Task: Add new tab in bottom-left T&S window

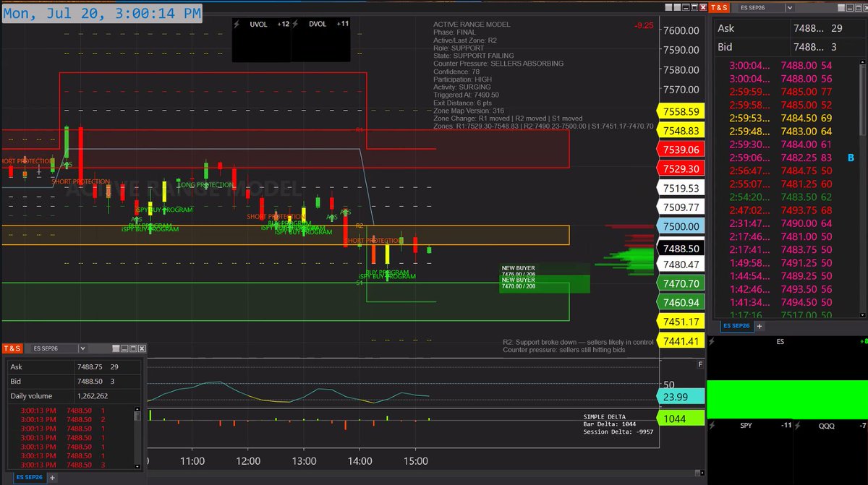Action: click(52, 478)
